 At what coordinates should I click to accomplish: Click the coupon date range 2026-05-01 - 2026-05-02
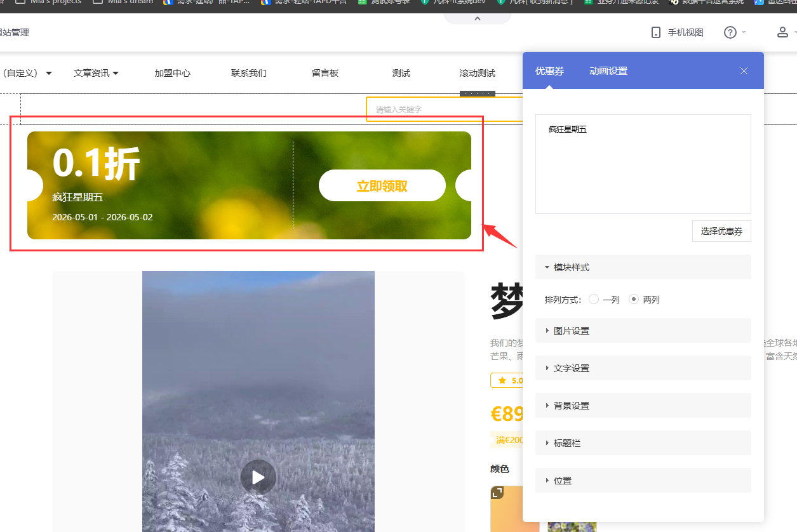102,217
